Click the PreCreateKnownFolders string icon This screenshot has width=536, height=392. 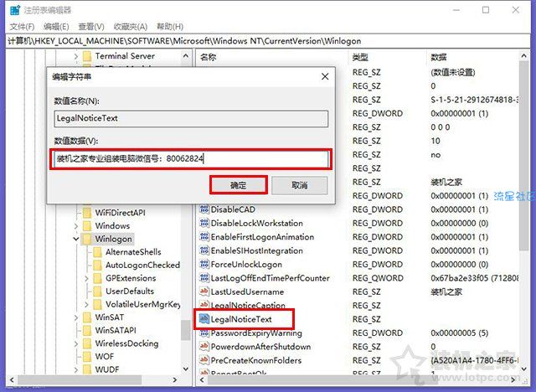(204, 360)
